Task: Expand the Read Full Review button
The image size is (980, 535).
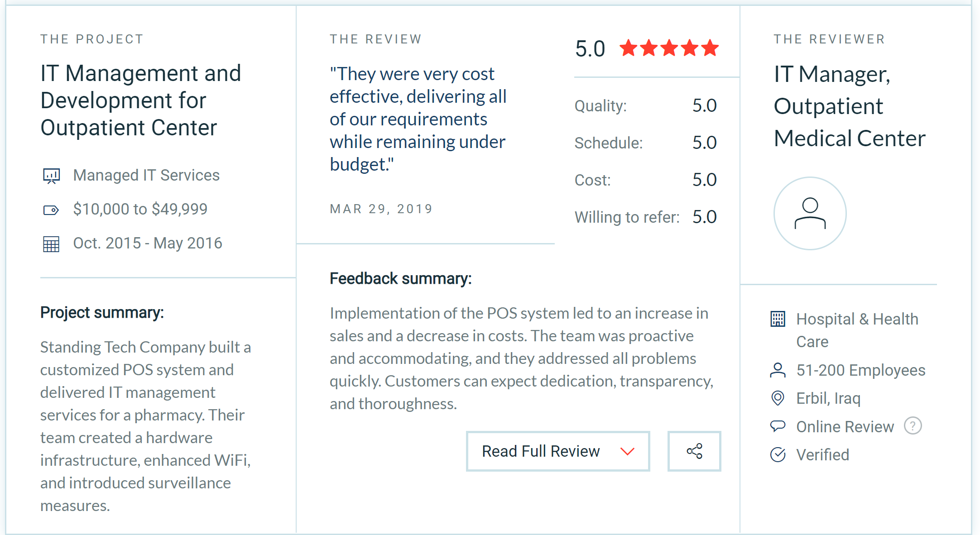Action: point(558,451)
